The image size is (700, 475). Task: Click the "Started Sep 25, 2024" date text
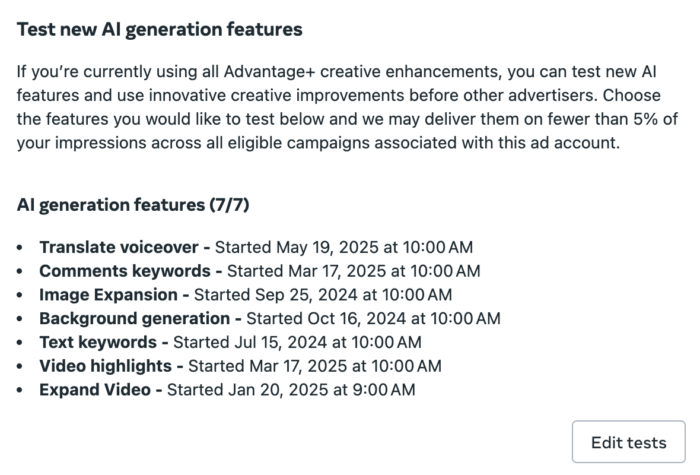pos(323,295)
